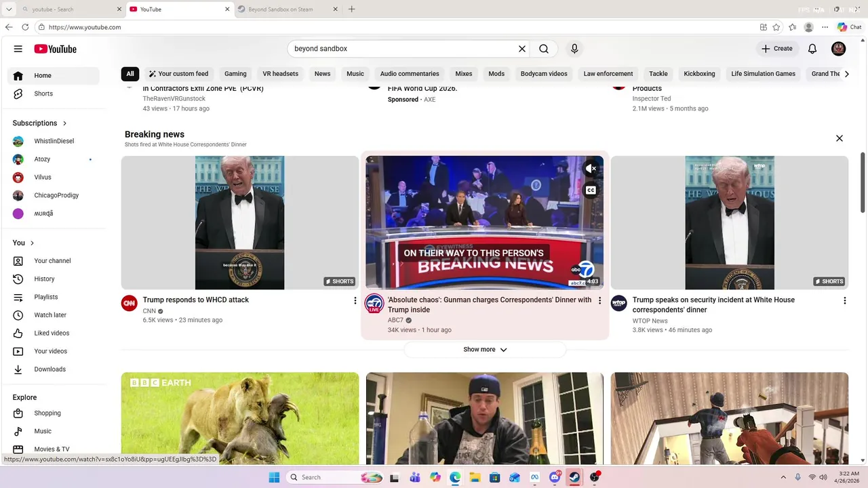Screen dimensions: 868x488
Task: Select the Kickboxing filter chip
Action: 699,74
